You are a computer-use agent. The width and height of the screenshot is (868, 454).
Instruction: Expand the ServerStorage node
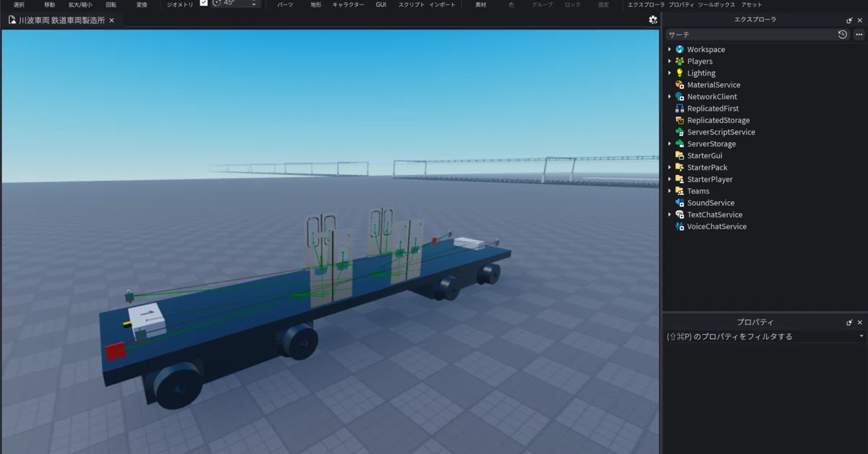pos(670,144)
